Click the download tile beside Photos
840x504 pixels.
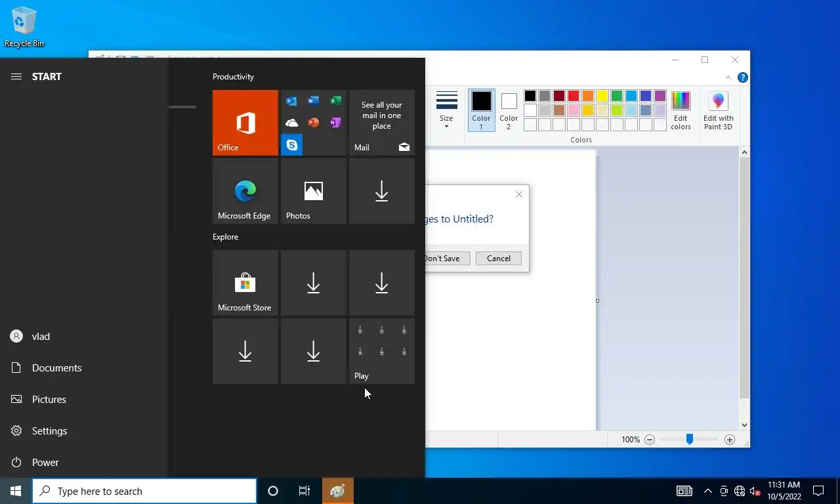(x=382, y=191)
